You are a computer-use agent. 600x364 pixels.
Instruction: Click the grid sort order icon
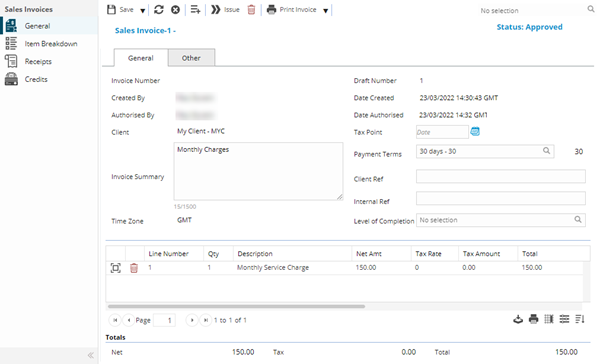click(580, 319)
